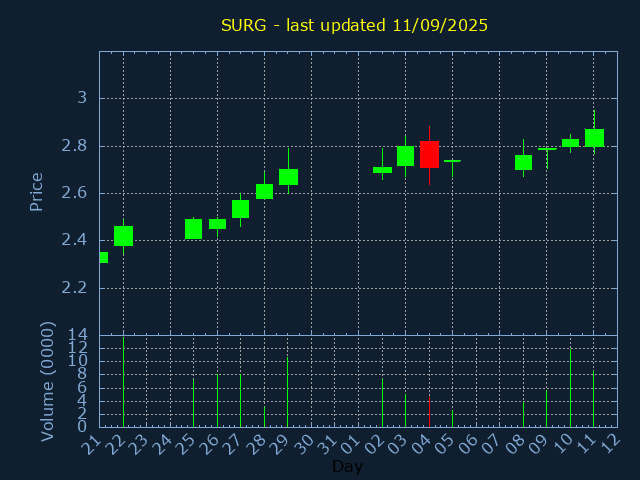Select the red candlestick for day 04
Viewport: 640px width, 480px height.
429,154
